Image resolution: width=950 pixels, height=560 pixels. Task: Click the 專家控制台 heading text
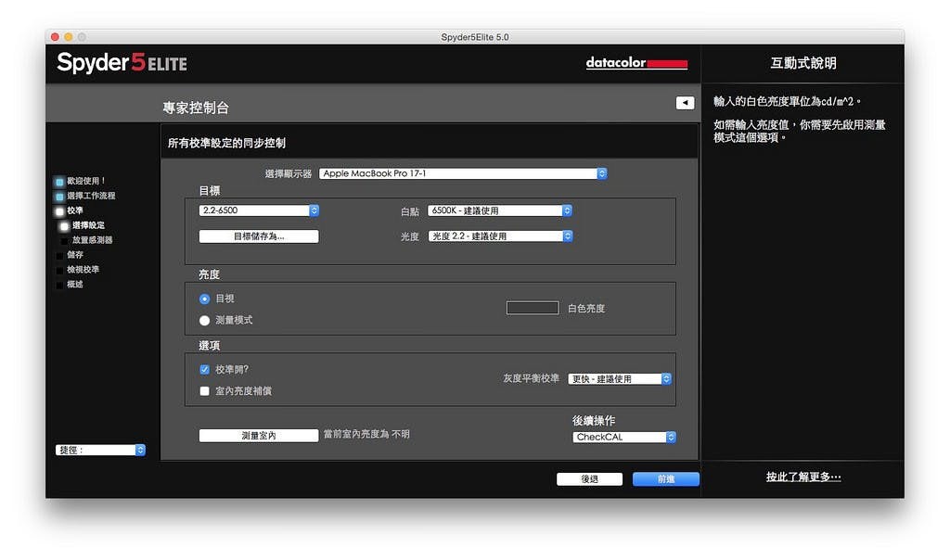(x=196, y=108)
